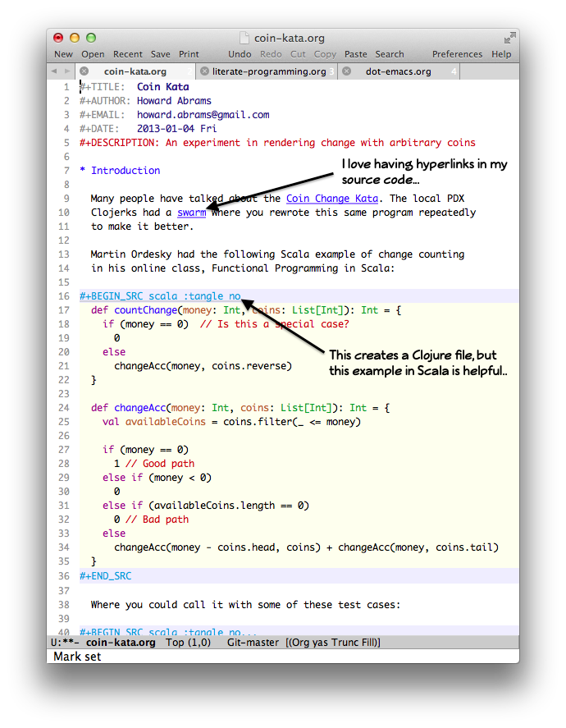Image resolution: width=566 pixels, height=728 pixels.
Task: Undo the last edit
Action: [240, 54]
